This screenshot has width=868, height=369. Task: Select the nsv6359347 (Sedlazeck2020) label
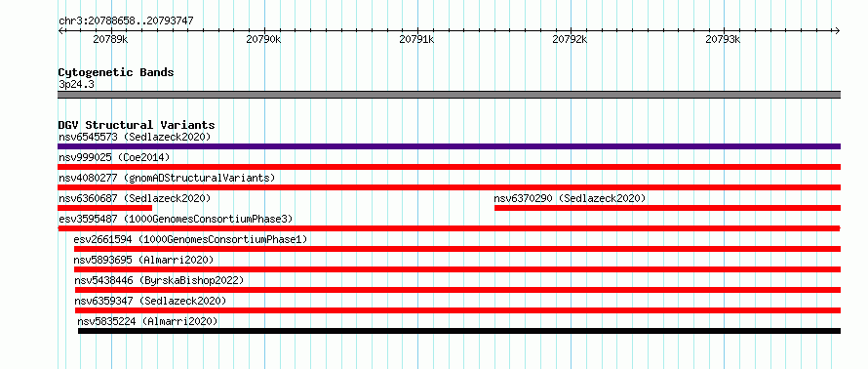(x=150, y=301)
